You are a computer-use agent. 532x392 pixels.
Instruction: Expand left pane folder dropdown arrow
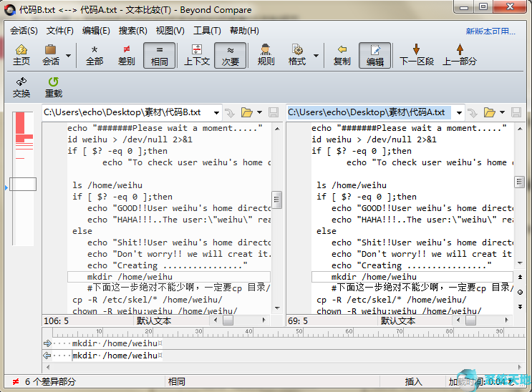(x=259, y=112)
